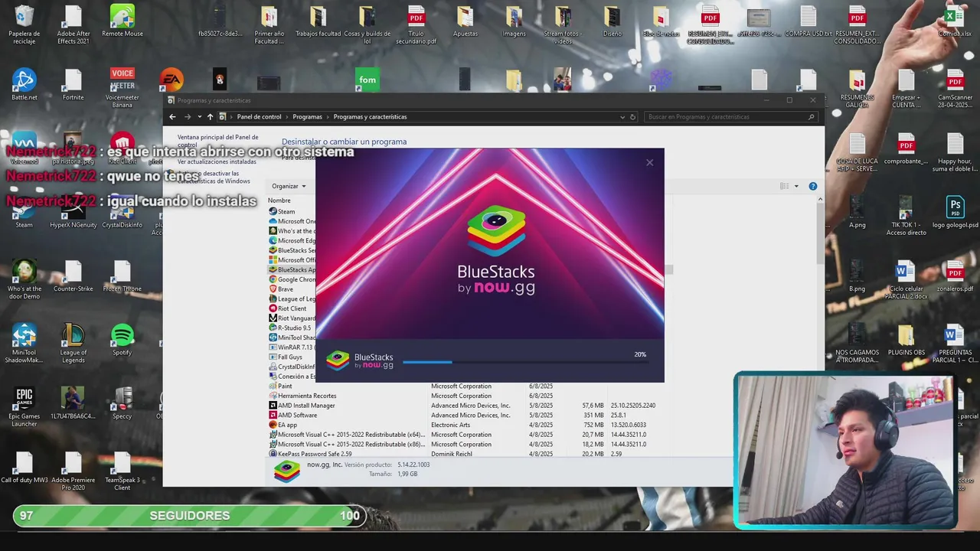Open Adobe After Effects 2021 shortcut
This screenshot has width=980, height=551.
(73, 24)
